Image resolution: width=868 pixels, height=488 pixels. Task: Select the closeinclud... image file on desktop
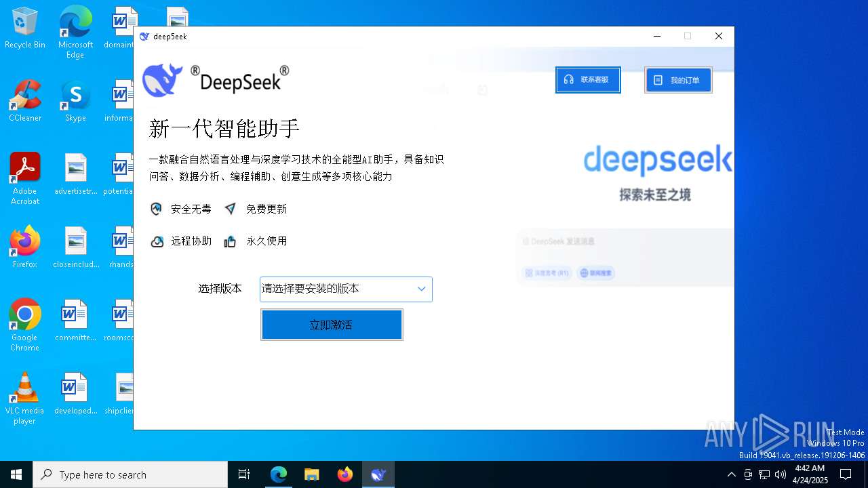coord(75,247)
